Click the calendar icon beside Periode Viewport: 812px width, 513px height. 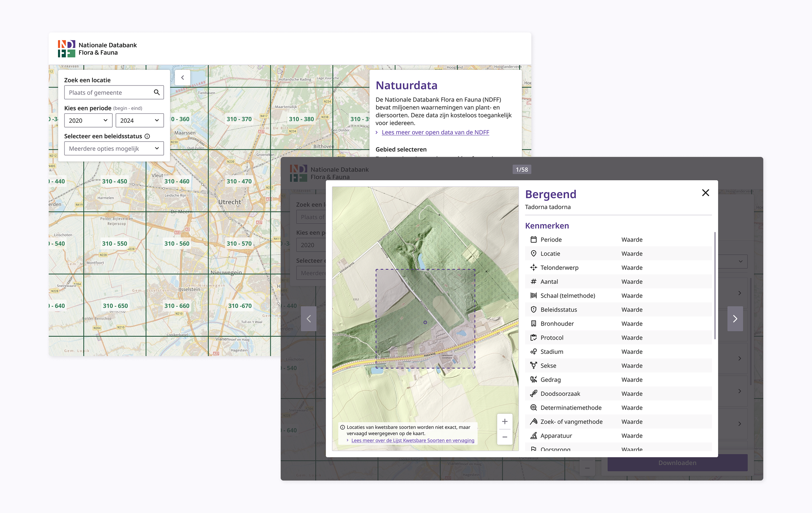click(x=533, y=240)
